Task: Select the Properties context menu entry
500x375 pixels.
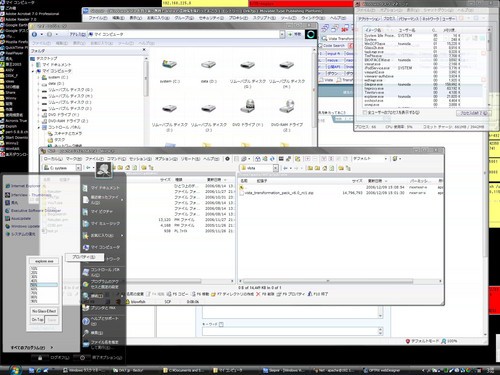Action: (x=84, y=257)
